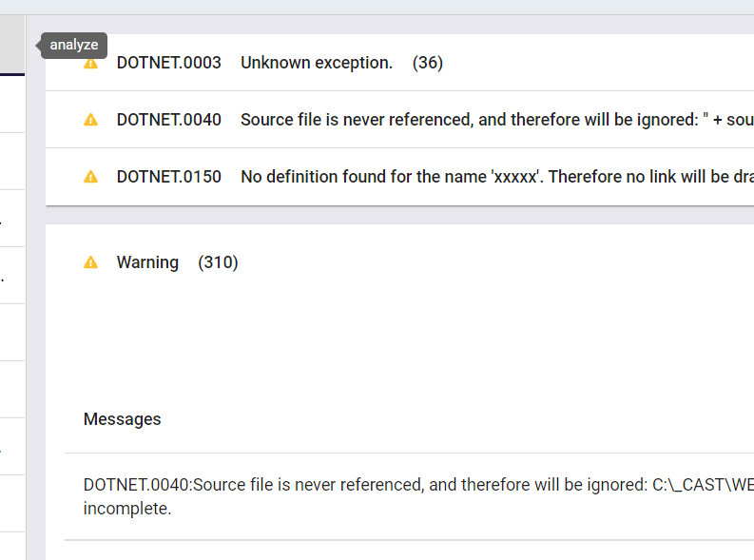Open the 'Unknown exception.' description
Screen dimensions: 754x560
tap(317, 63)
